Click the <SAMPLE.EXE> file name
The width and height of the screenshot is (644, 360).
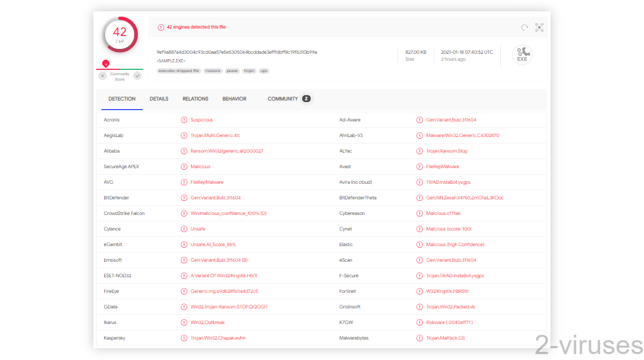(x=171, y=61)
